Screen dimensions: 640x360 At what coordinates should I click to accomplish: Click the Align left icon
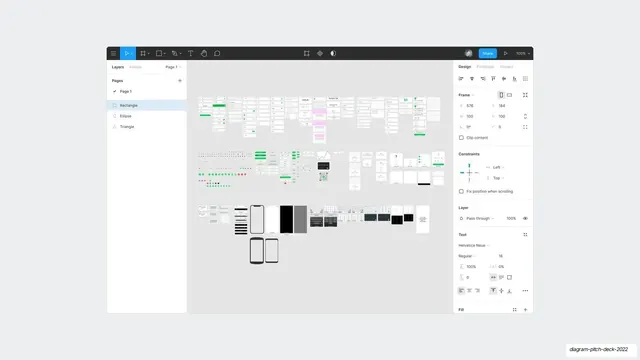coord(461,79)
